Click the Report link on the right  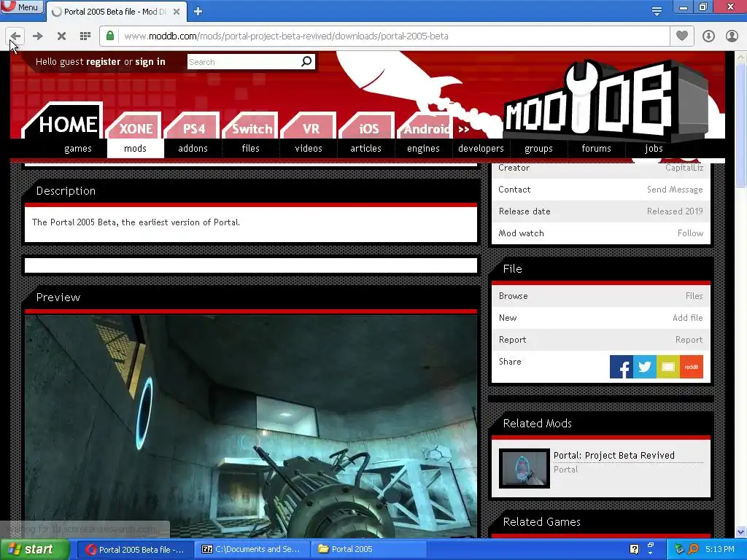(x=689, y=340)
